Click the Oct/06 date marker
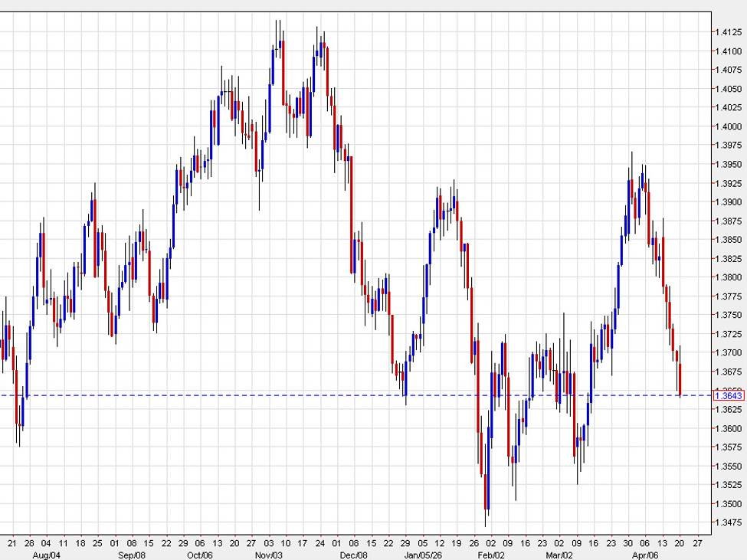747x560 pixels. point(199,554)
